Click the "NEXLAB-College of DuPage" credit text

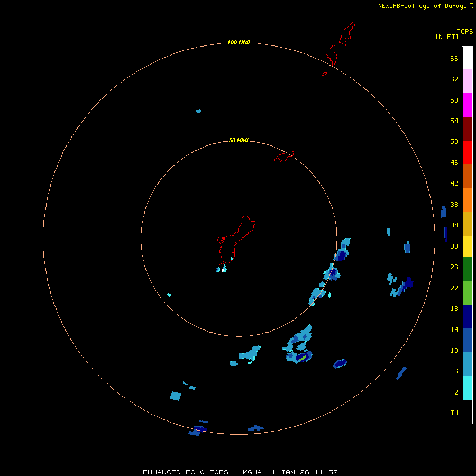pos(422,6)
